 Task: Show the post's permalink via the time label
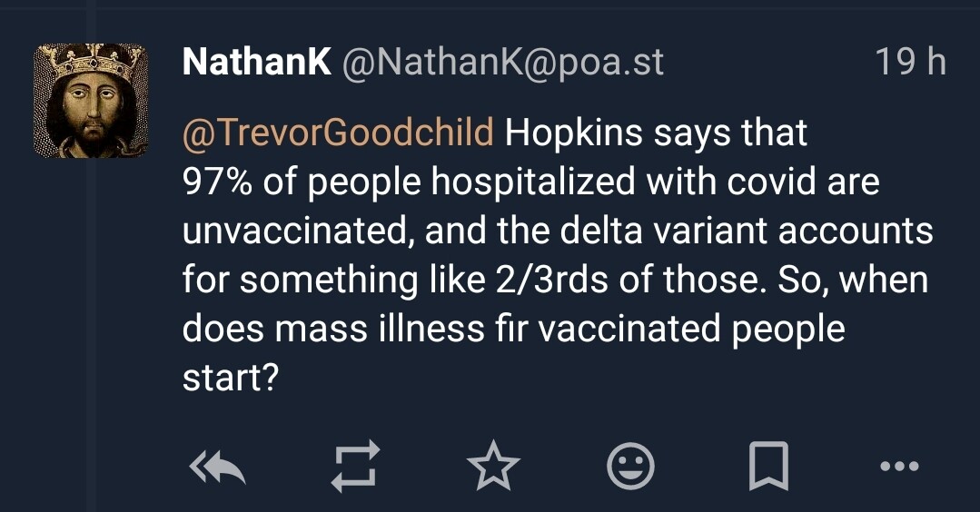909,62
